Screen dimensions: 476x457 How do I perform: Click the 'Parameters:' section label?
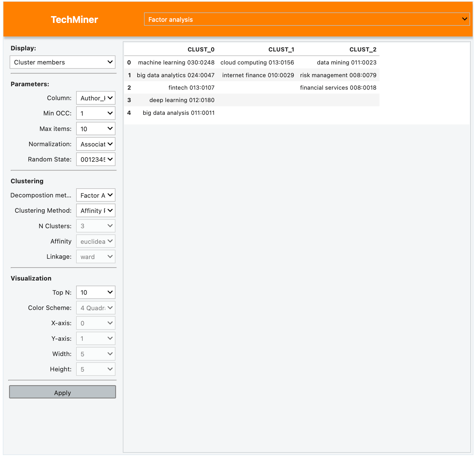pos(30,84)
